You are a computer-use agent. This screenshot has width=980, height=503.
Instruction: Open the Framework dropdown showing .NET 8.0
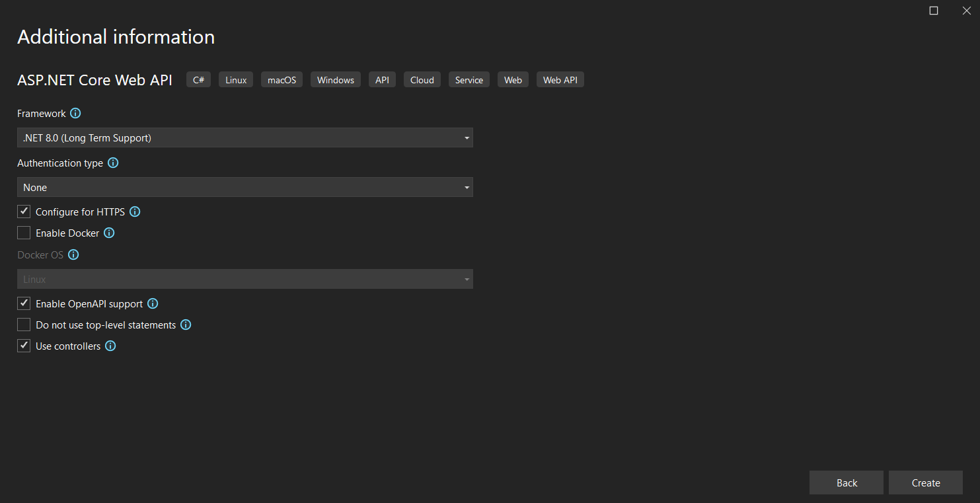[x=245, y=138]
